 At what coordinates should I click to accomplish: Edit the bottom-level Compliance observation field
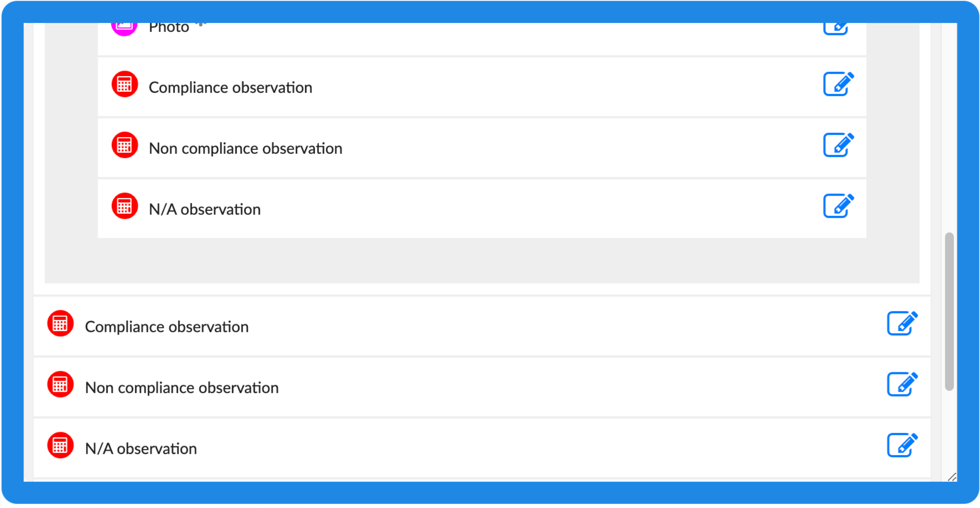click(x=902, y=323)
